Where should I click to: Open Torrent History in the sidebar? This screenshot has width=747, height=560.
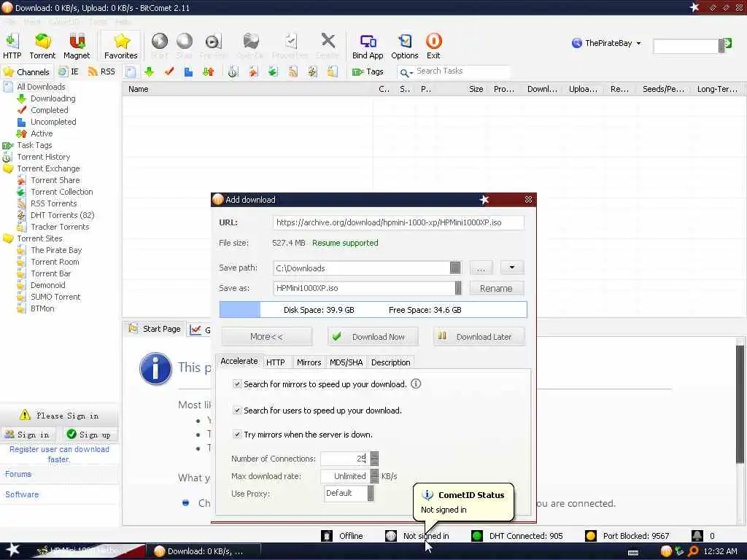pos(43,157)
